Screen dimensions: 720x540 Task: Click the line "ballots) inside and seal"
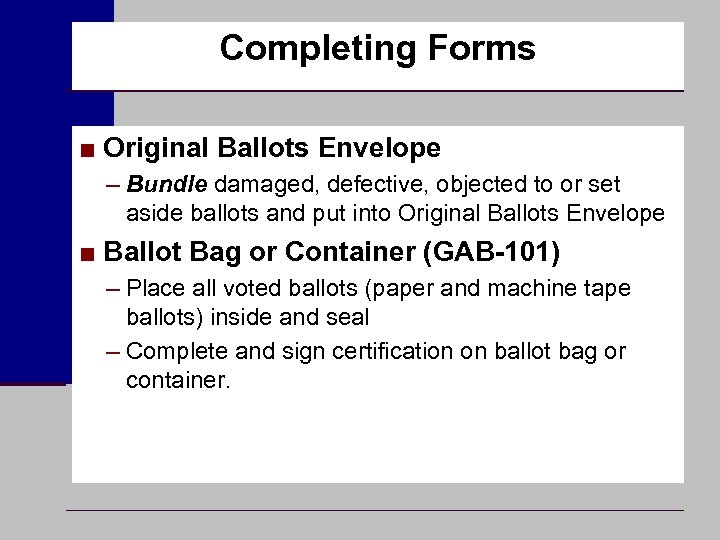[x=247, y=318]
